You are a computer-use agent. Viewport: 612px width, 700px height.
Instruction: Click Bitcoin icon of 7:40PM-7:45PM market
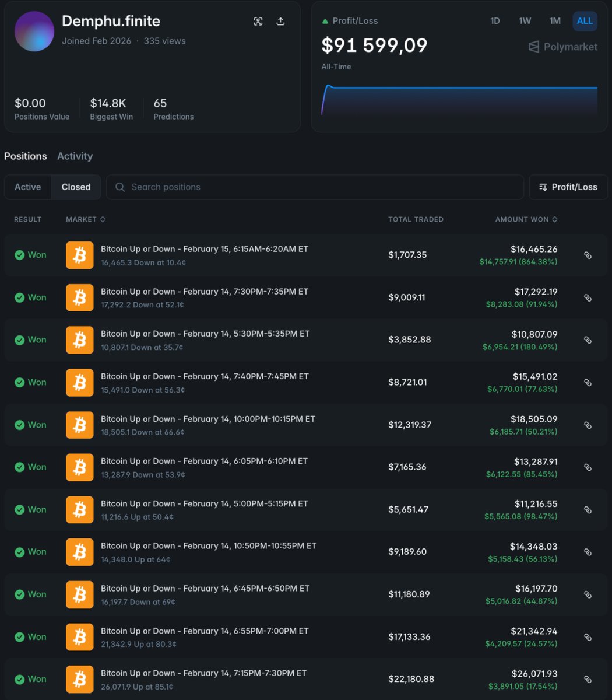[79, 382]
